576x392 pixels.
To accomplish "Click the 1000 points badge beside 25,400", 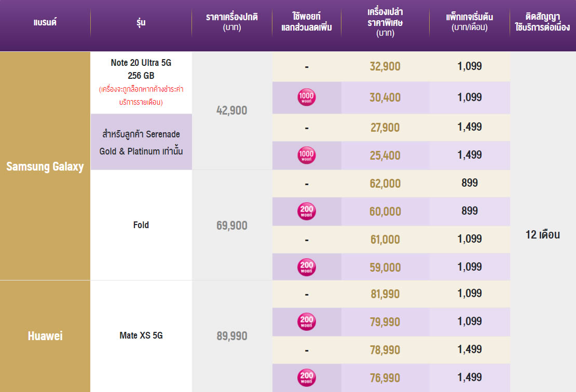I will pos(307,155).
